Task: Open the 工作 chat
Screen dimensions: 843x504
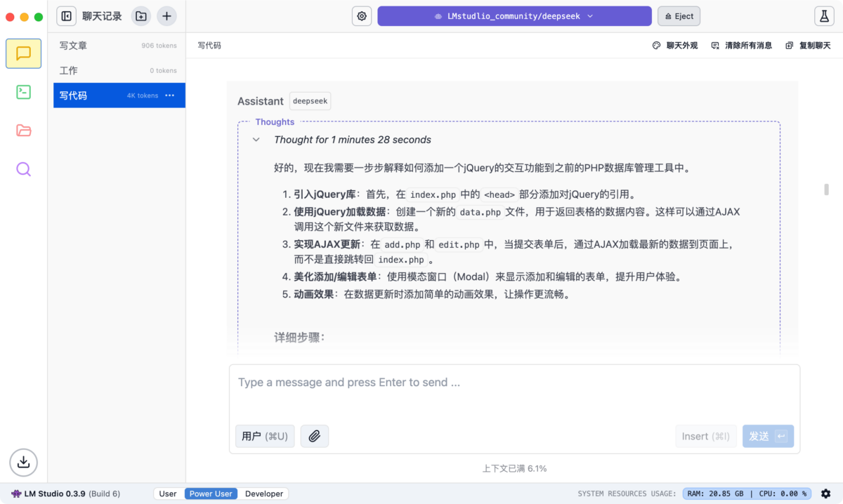Action: pos(119,70)
